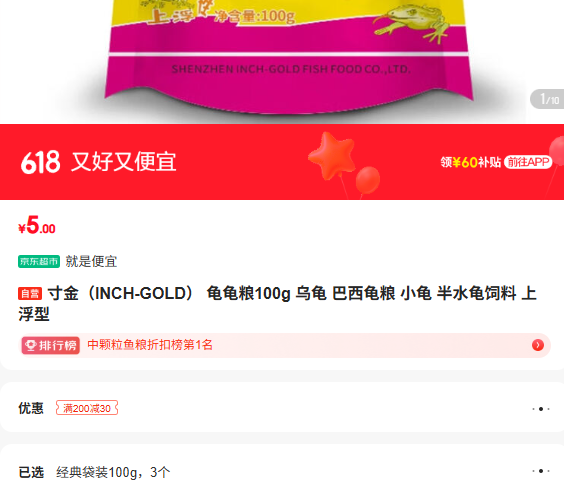The image size is (564, 487).
Task: Click the 京东超市 green badge
Action: pos(39,261)
